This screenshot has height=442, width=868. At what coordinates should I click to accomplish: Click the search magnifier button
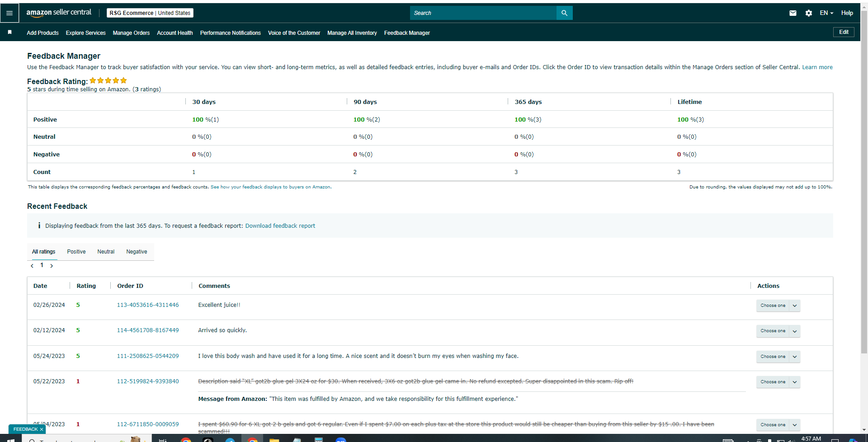coord(564,13)
